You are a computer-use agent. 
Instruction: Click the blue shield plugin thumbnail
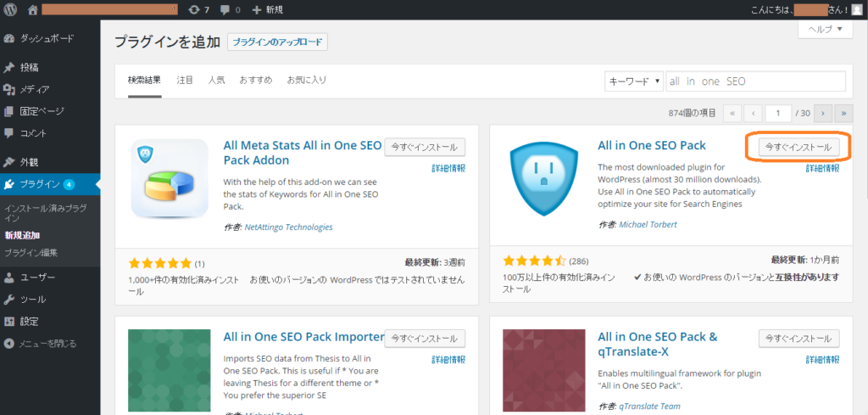tap(543, 177)
